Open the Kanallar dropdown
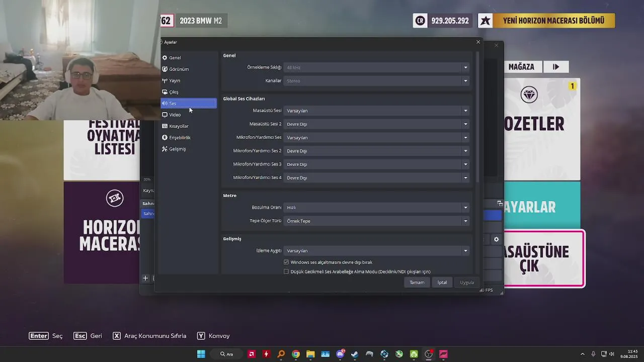Image resolution: width=644 pixels, height=362 pixels. [x=376, y=81]
